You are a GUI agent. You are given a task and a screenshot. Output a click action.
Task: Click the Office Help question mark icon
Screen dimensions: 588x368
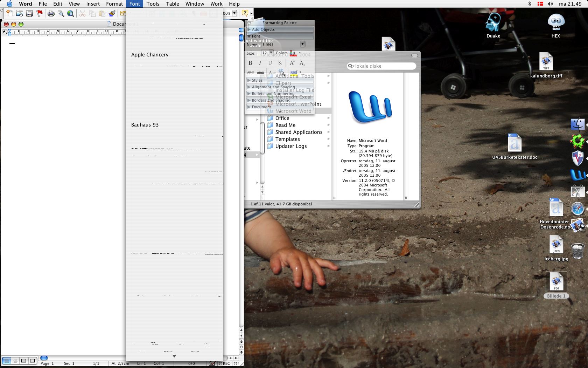[245, 13]
